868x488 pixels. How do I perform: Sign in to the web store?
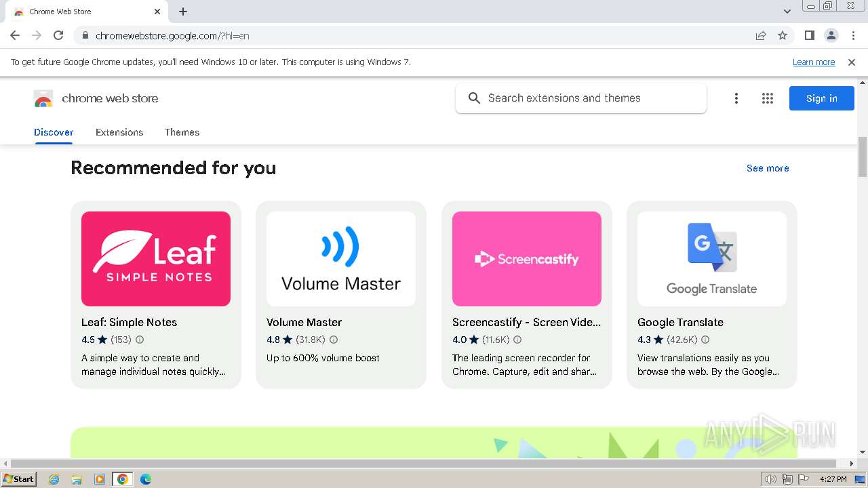pos(821,98)
